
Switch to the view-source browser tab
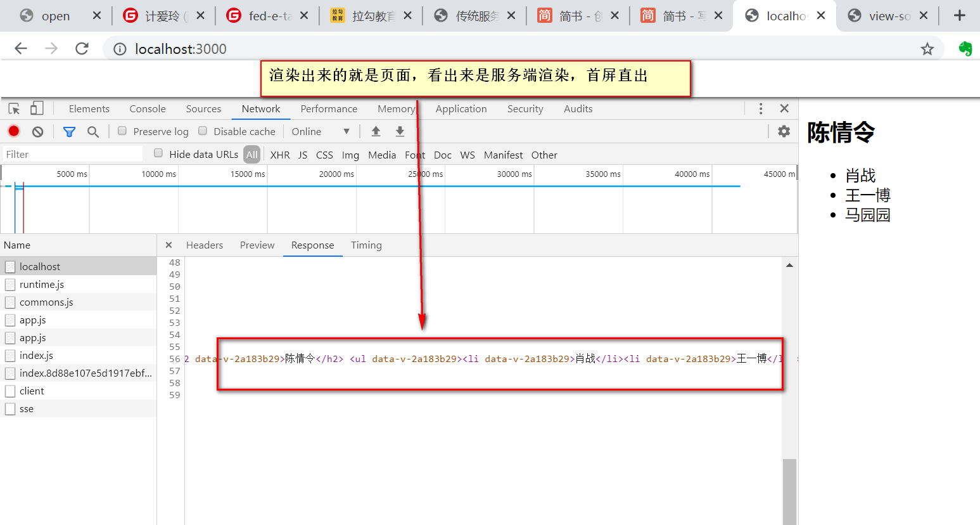(x=889, y=16)
